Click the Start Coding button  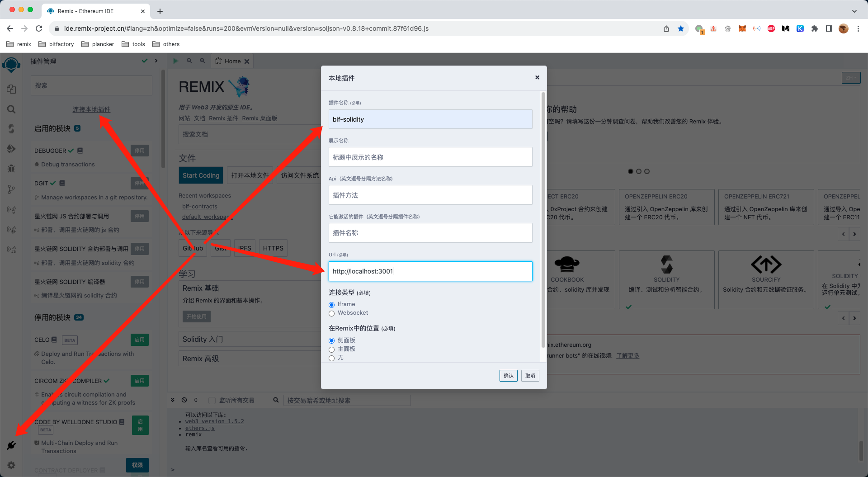(x=201, y=175)
